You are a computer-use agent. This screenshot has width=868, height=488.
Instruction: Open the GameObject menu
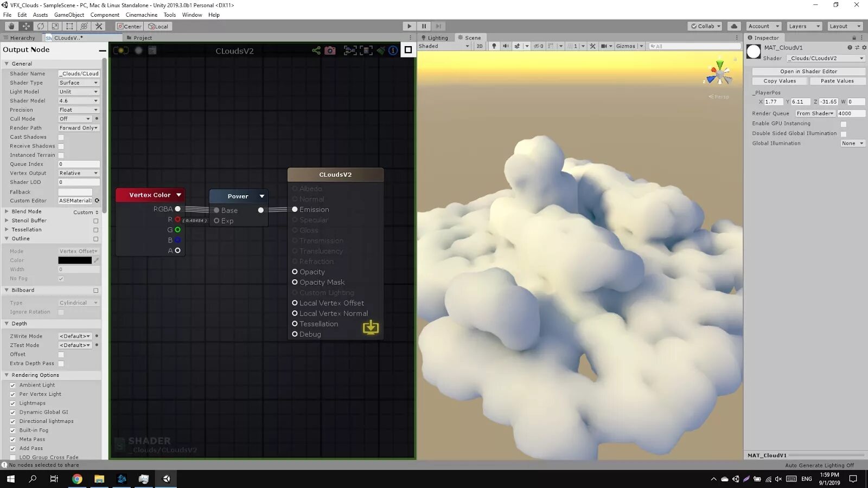(69, 15)
